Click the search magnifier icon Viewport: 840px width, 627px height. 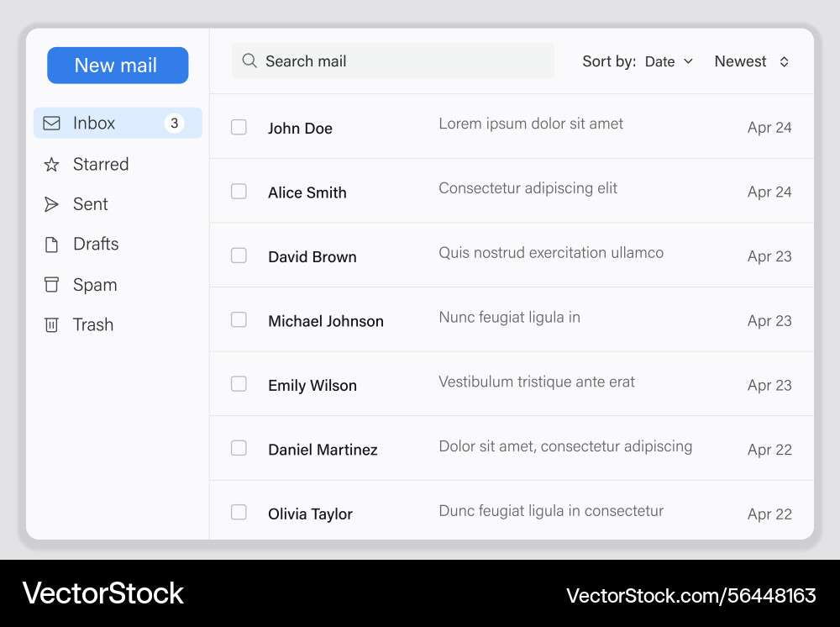coord(249,61)
